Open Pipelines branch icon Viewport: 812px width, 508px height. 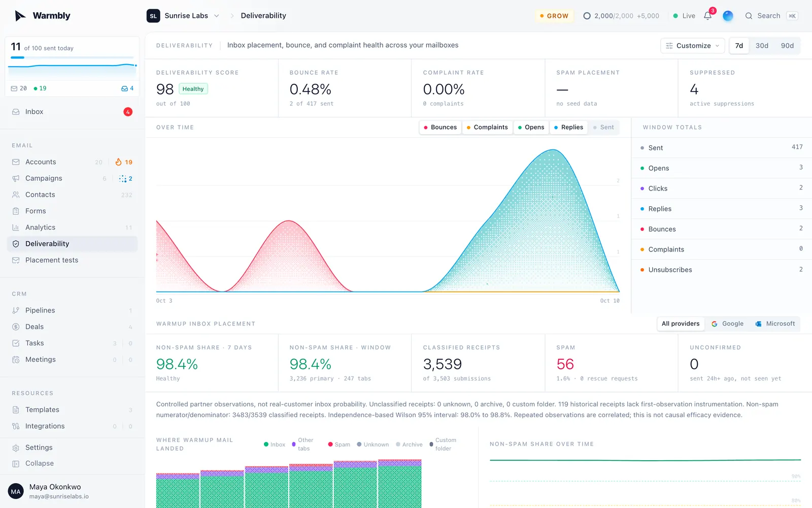pyautogui.click(x=16, y=310)
